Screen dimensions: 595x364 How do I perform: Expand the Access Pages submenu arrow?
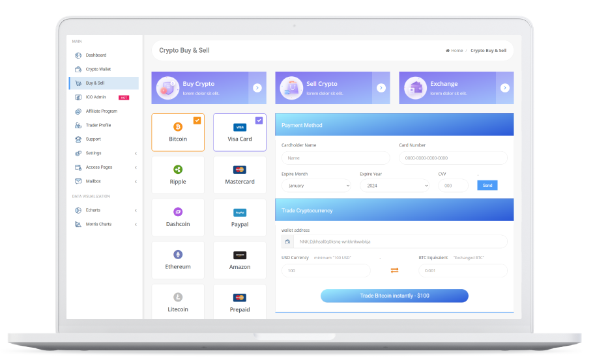point(136,167)
